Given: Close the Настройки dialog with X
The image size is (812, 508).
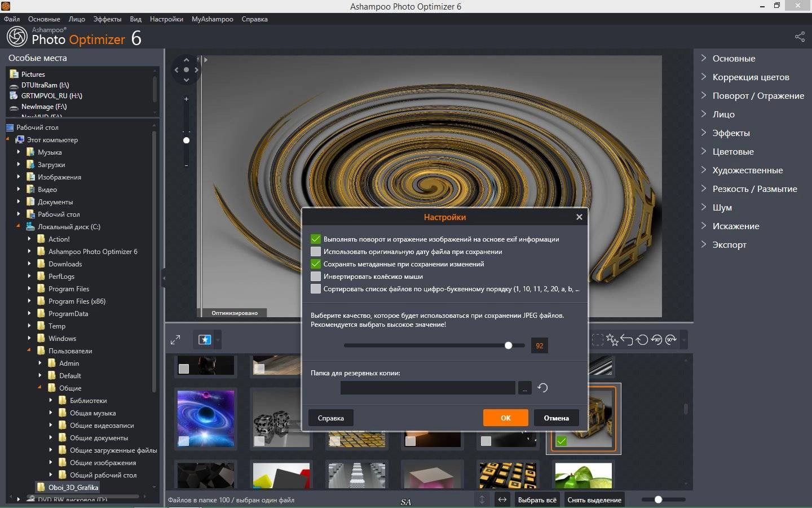Looking at the screenshot, I should pos(579,217).
